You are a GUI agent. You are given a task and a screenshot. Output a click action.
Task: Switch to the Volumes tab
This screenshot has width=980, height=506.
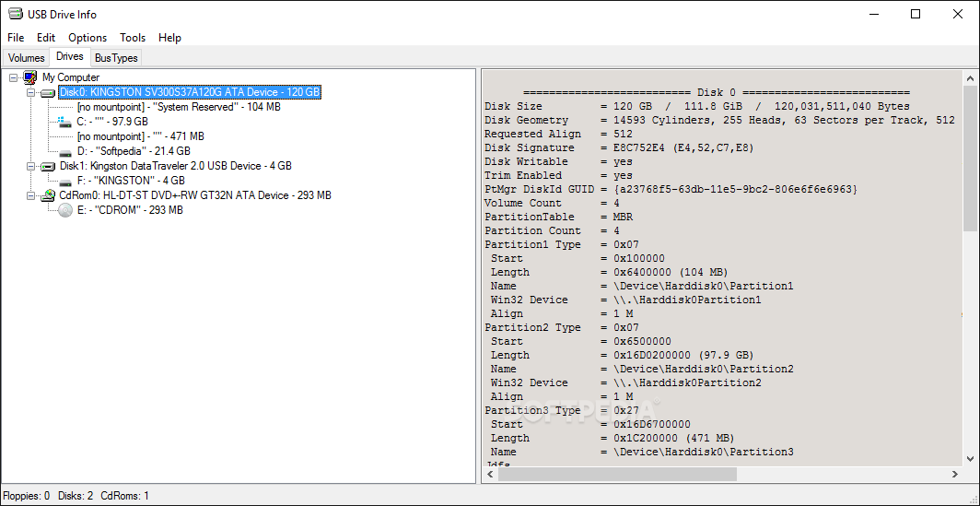tap(26, 57)
